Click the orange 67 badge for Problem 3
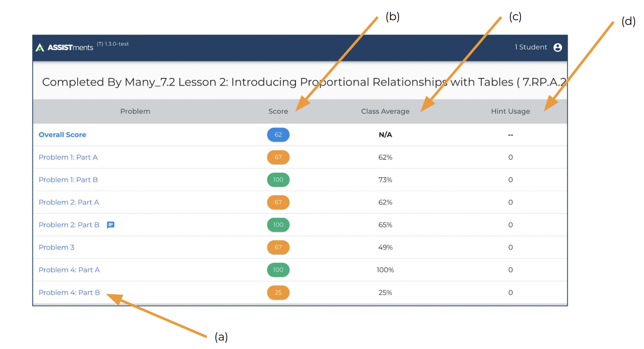This screenshot has height=349, width=644. [x=278, y=247]
